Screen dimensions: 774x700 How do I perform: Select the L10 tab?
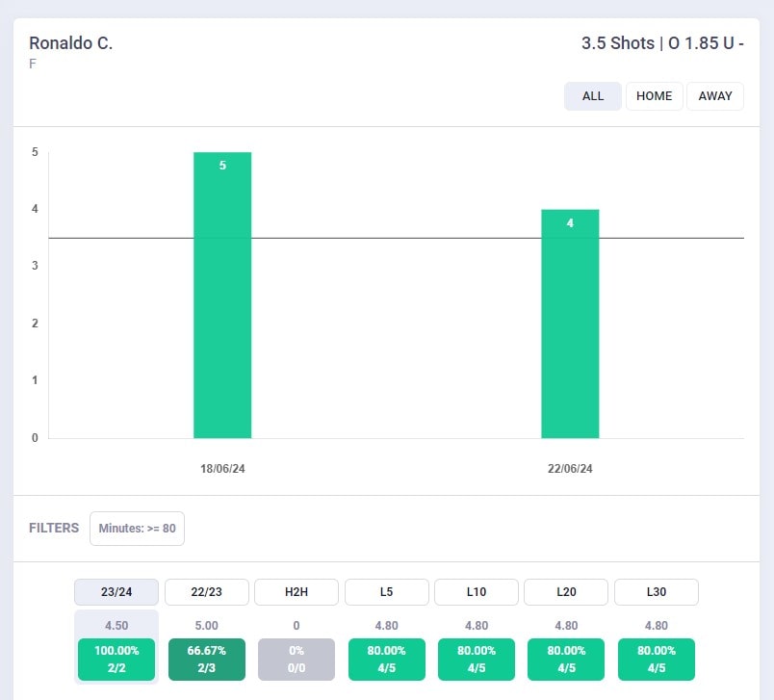click(477, 592)
